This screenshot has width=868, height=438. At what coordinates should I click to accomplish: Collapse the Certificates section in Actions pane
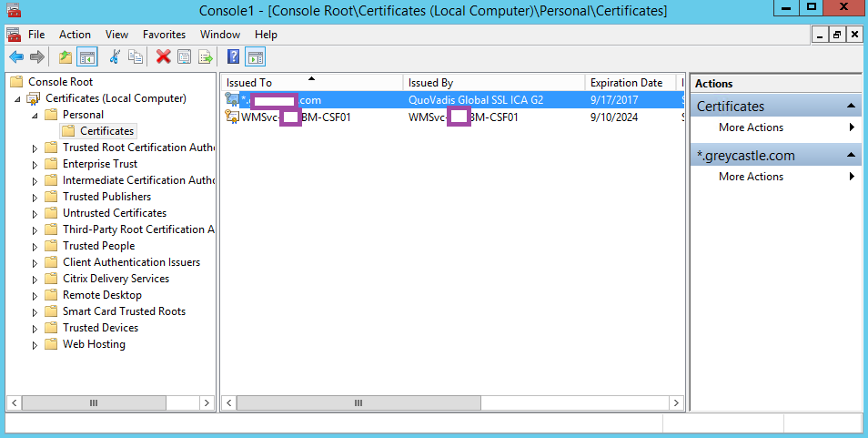851,107
